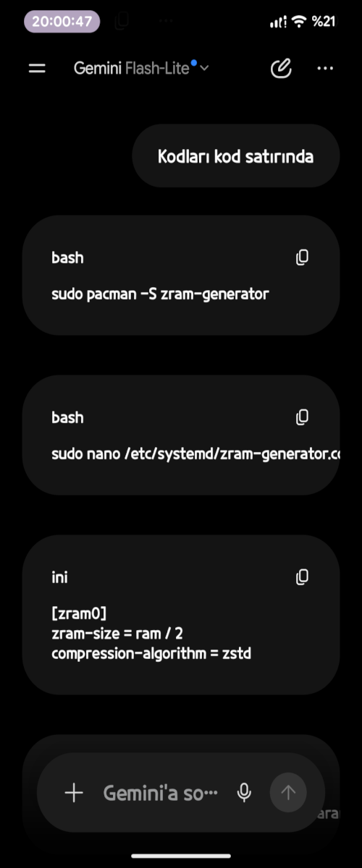Expand the Gemini Flash-Lite model dropdown
362x868 pixels.
pos(141,68)
